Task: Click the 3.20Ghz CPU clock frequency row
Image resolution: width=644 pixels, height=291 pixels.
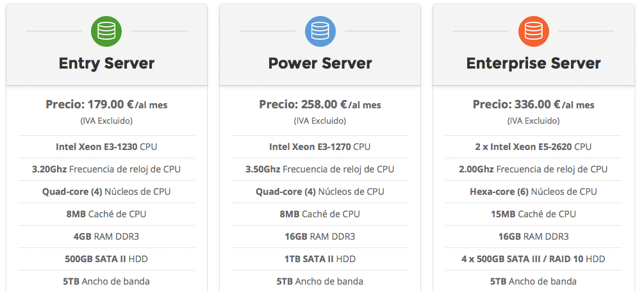Action: click(106, 169)
